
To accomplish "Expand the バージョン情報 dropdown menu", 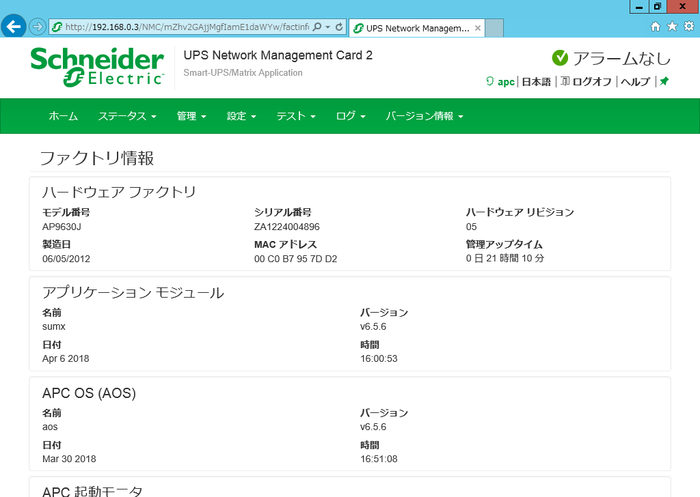I will 425,116.
